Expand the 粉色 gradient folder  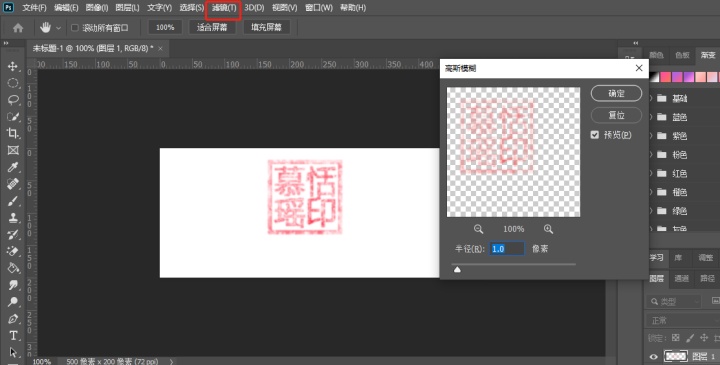pyautogui.click(x=651, y=155)
